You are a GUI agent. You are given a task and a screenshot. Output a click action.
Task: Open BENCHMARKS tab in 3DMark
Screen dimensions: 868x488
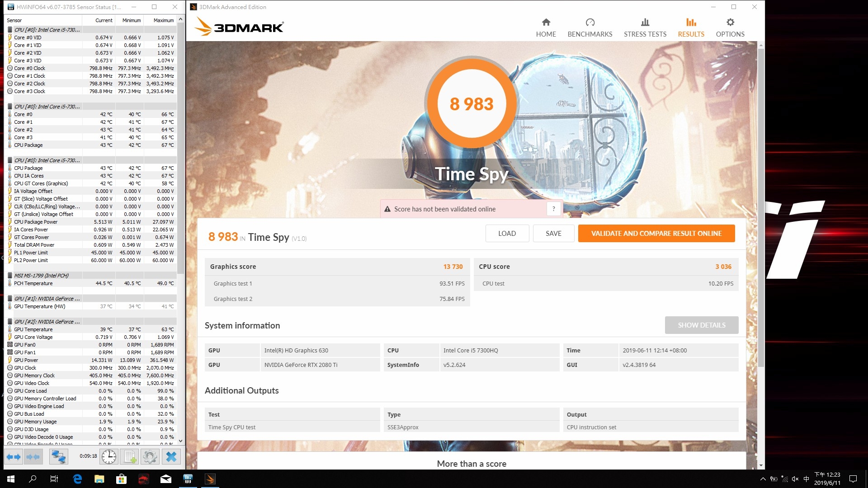click(590, 28)
